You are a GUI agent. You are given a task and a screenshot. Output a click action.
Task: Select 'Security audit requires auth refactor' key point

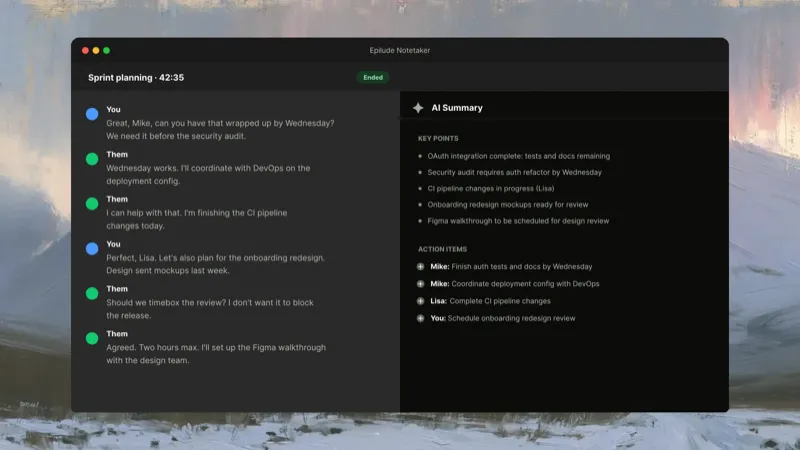(514, 172)
